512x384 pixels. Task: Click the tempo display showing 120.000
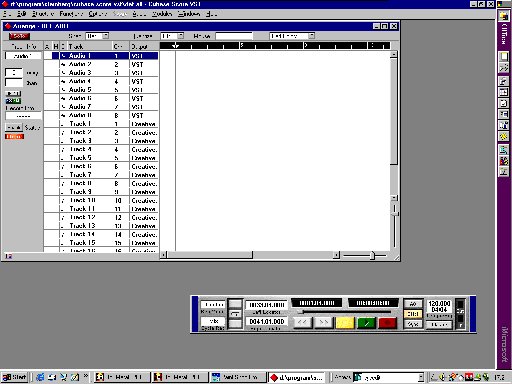pyautogui.click(x=439, y=304)
